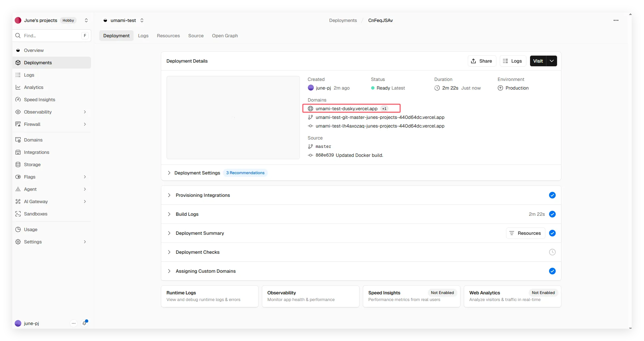Click the notification bell icon
Image resolution: width=644 pixels, height=341 pixels.
pyautogui.click(x=84, y=323)
